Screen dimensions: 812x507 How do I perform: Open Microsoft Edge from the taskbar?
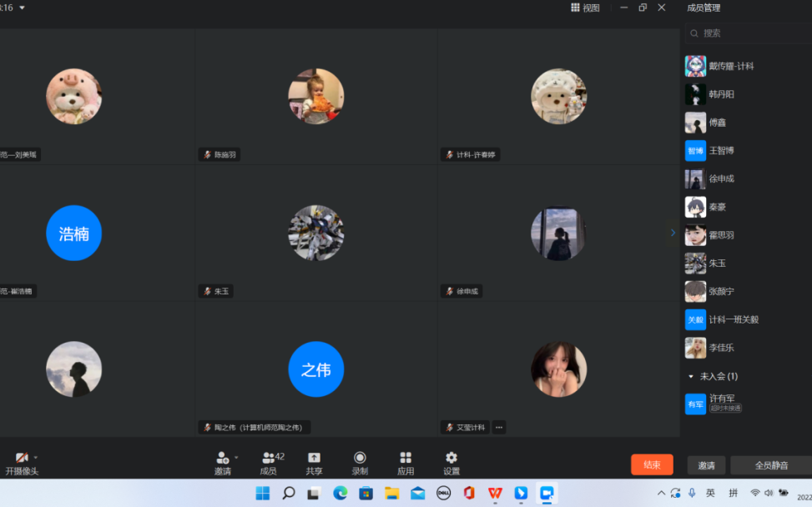tap(340, 493)
